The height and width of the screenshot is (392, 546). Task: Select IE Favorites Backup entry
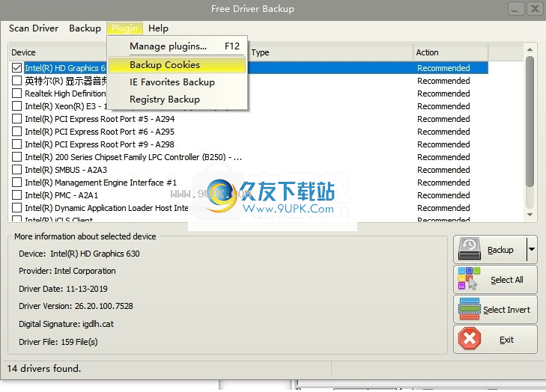point(178,82)
